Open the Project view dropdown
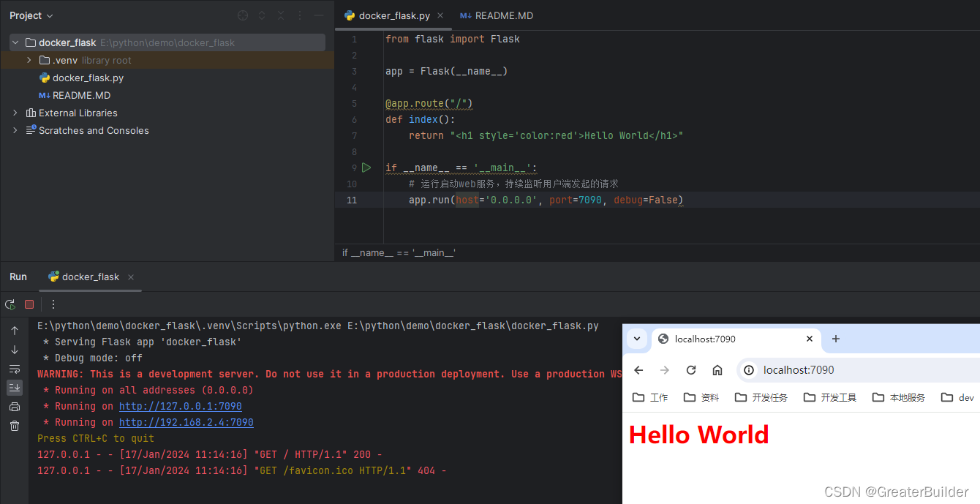980x504 pixels. pyautogui.click(x=30, y=15)
